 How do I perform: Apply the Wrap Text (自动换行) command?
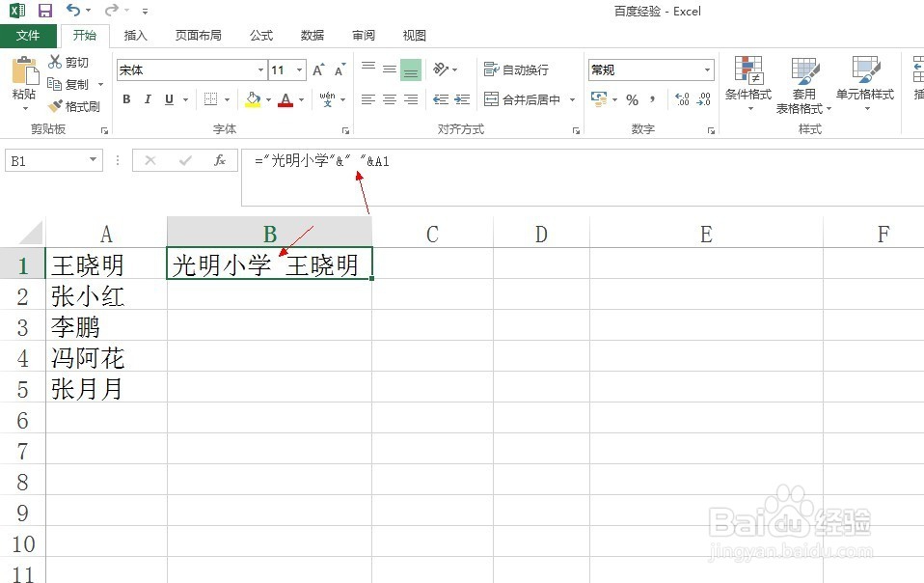point(516,69)
